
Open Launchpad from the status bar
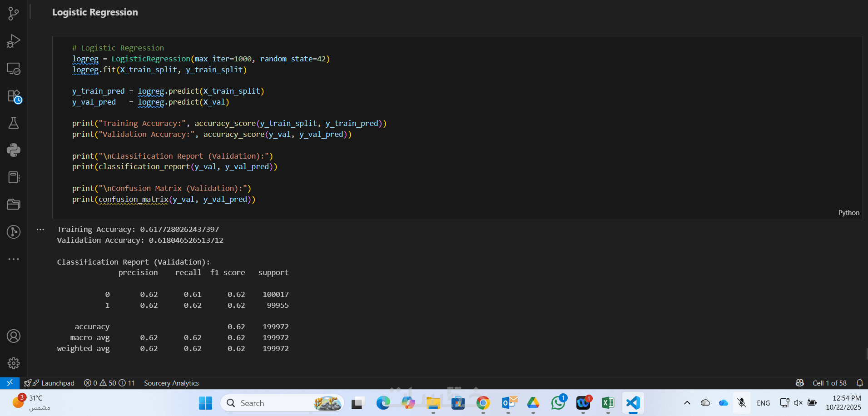click(x=50, y=383)
